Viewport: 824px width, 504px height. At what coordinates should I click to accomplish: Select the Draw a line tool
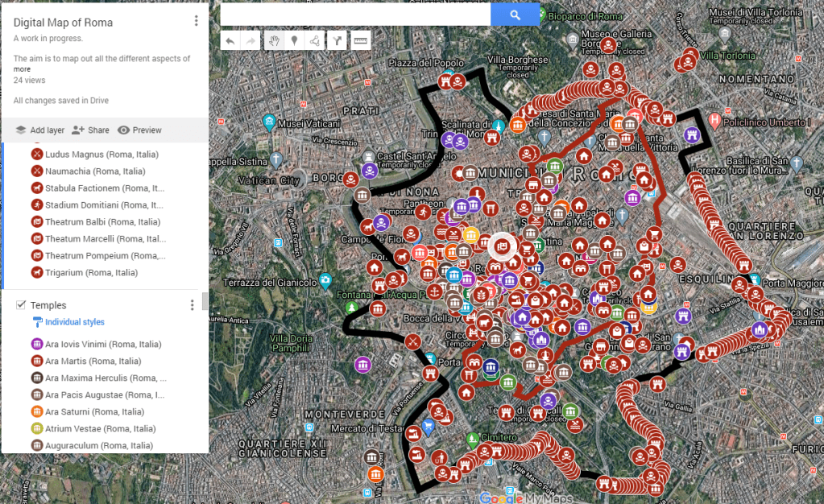click(x=315, y=40)
